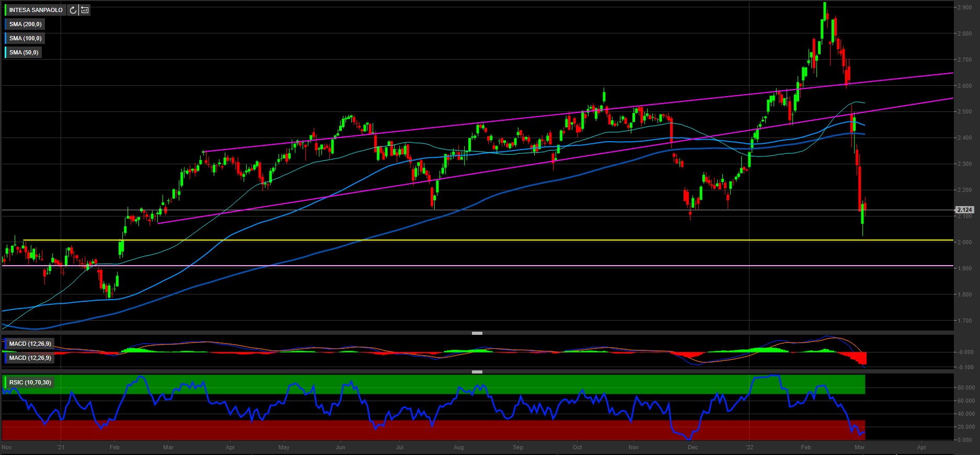Click the Oct label on the time axis

tap(577, 447)
